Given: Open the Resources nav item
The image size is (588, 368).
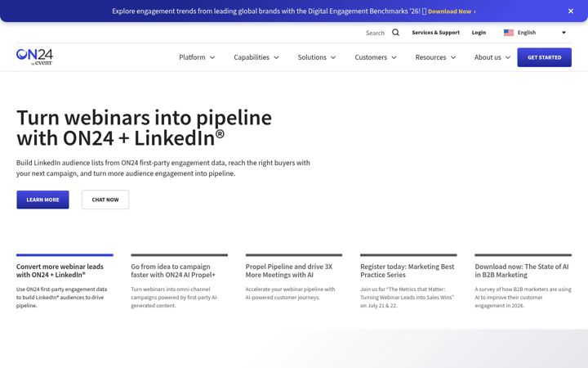Looking at the screenshot, I should 430,57.
